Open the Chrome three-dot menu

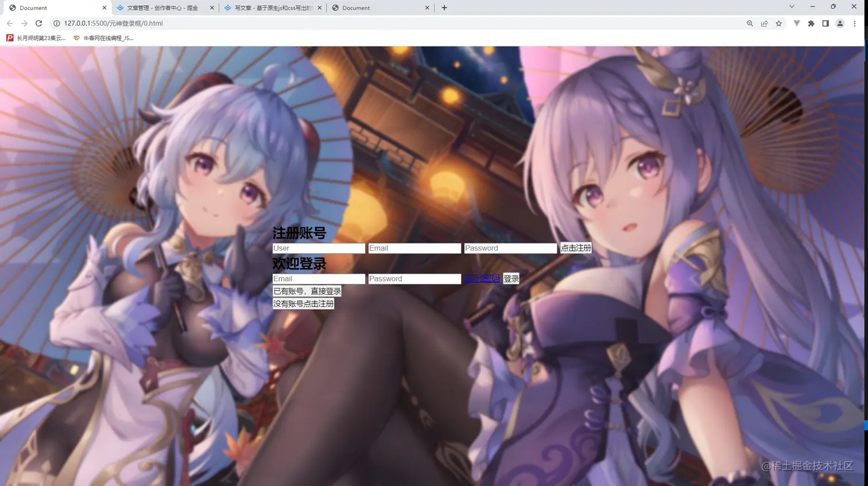855,24
